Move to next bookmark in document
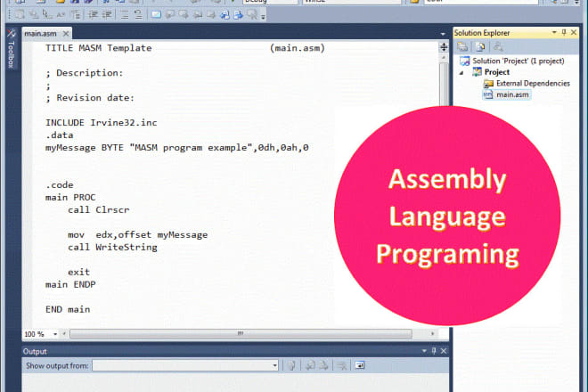The width and height of the screenshot is (588, 392). [x=238, y=14]
